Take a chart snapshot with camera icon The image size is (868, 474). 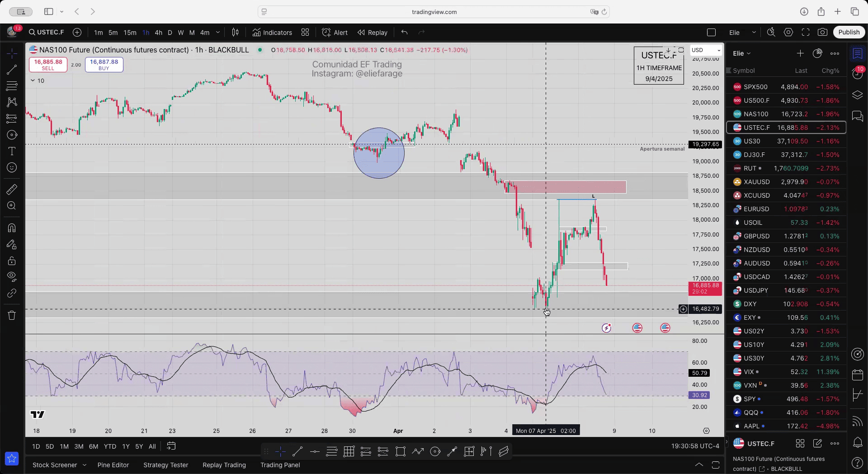pyautogui.click(x=822, y=33)
